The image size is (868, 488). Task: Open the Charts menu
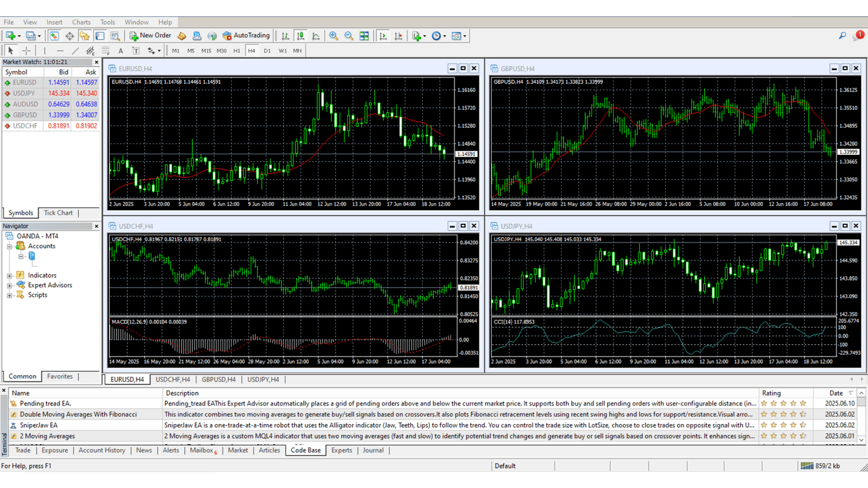point(81,22)
